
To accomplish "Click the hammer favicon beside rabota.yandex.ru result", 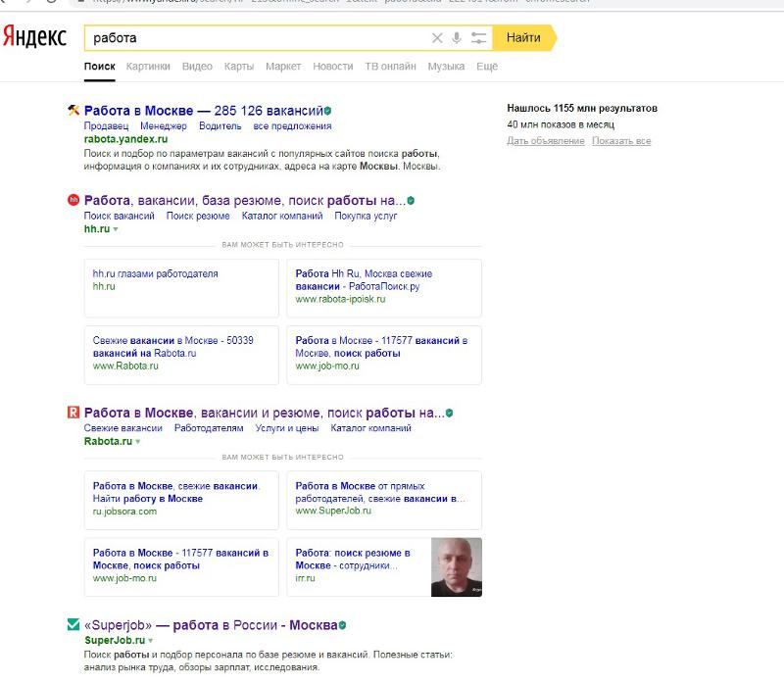I will [x=73, y=110].
